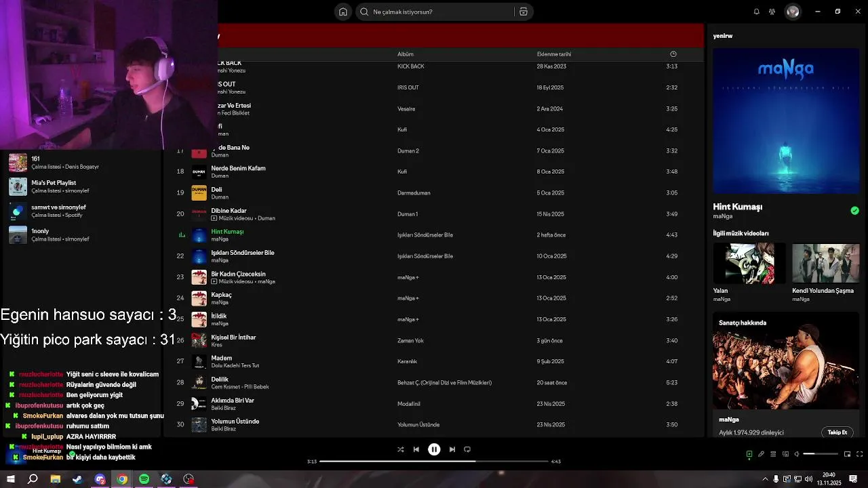Toggle saved checkmark for Hint Kumaşı
The width and height of the screenshot is (868, 488).
pos(854,211)
